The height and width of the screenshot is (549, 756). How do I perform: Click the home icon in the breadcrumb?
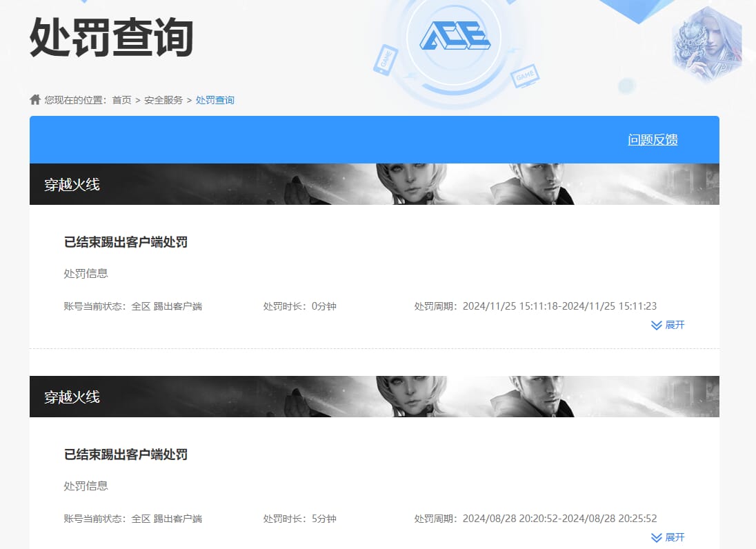[x=35, y=100]
